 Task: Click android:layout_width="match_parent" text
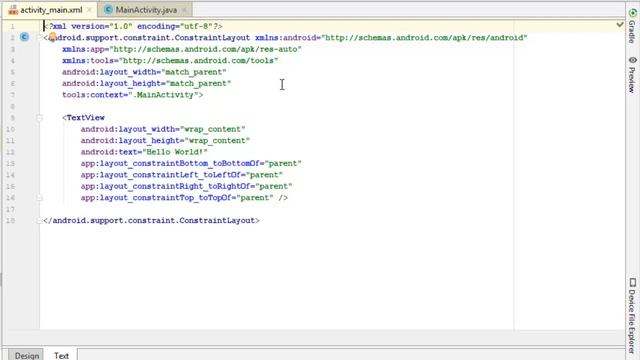pos(144,72)
